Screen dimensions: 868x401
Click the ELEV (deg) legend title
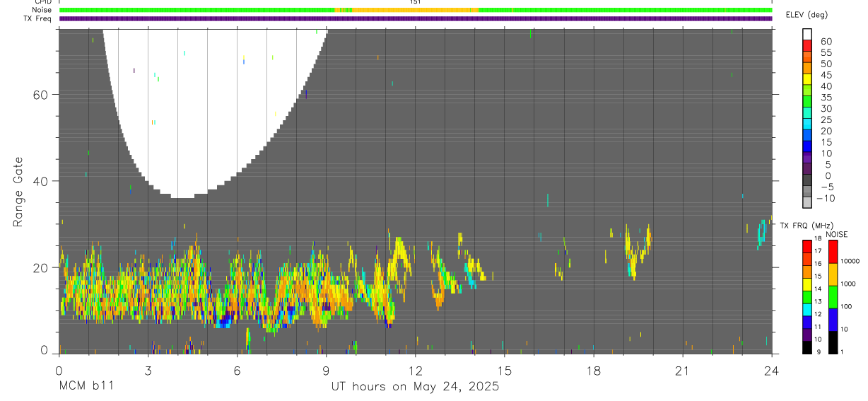tap(806, 15)
